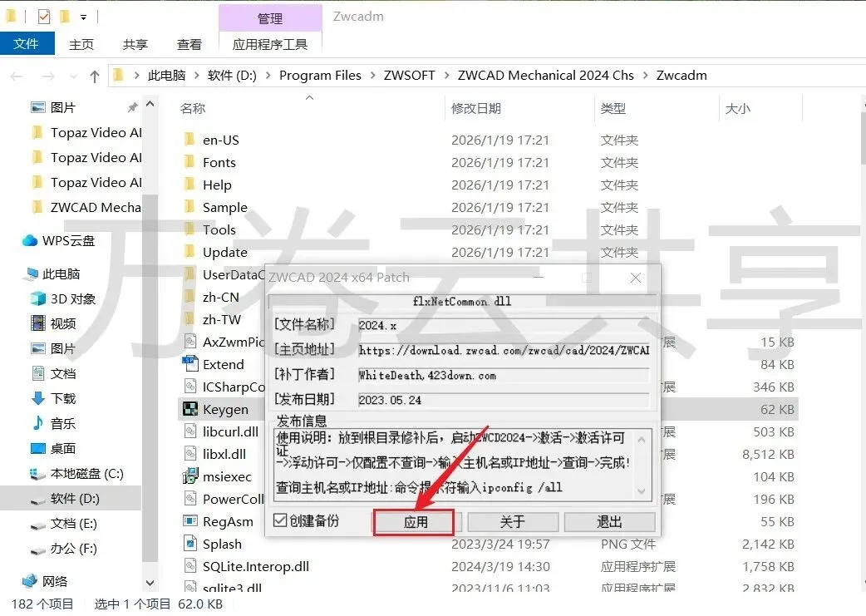The image size is (866, 616).
Task: Click the 应用 button in patch dialog
Action: tap(414, 522)
